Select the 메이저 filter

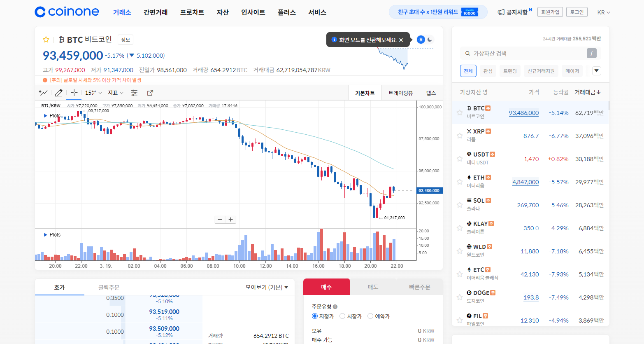point(572,71)
